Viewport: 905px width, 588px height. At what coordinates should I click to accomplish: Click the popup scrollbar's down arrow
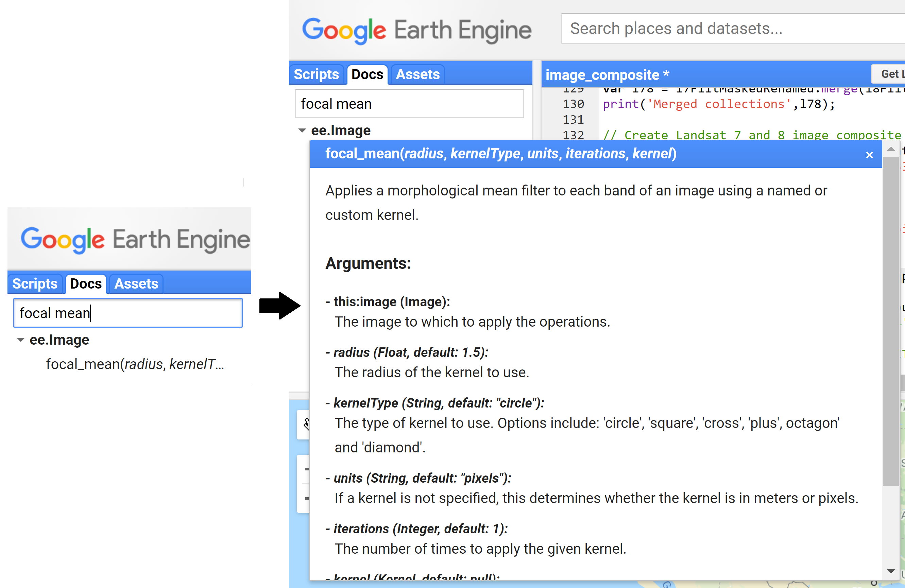tap(890, 571)
